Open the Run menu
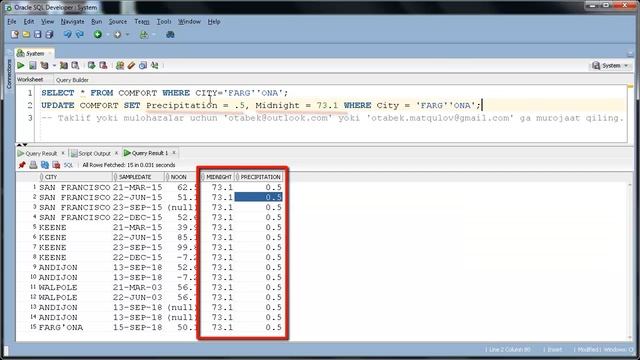Image resolution: width=640 pixels, height=360 pixels. [x=96, y=22]
